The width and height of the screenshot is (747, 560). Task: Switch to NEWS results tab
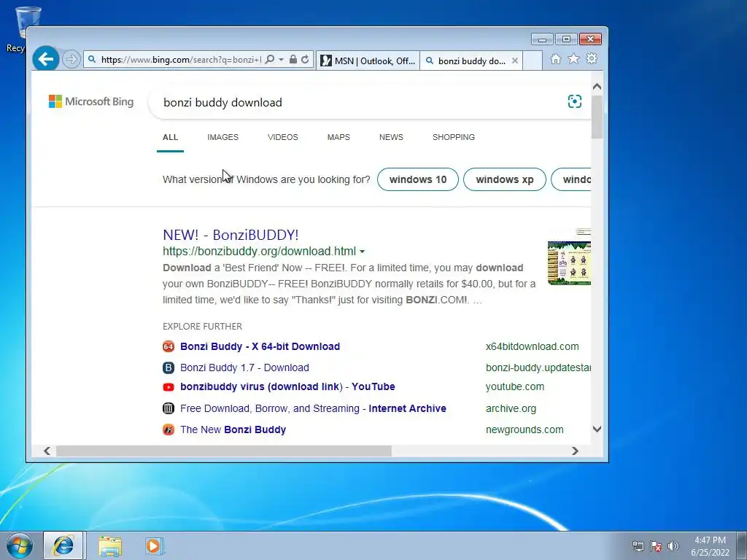(x=391, y=137)
